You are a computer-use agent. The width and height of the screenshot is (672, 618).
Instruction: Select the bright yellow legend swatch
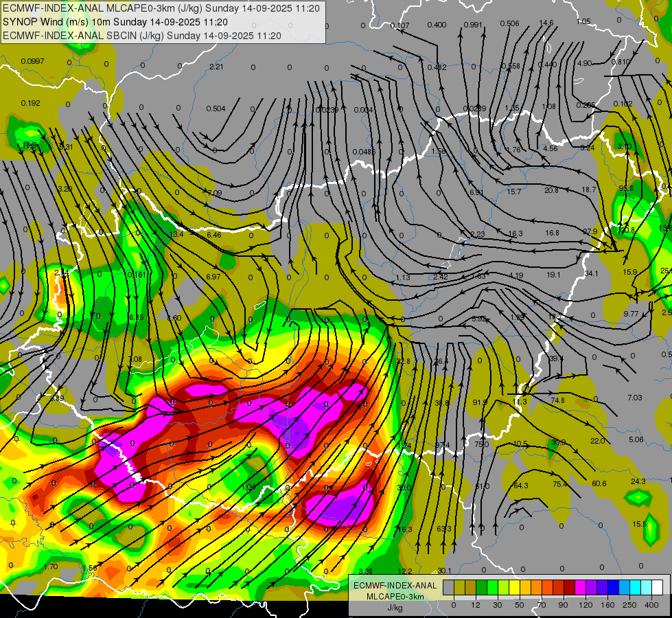coord(515,587)
